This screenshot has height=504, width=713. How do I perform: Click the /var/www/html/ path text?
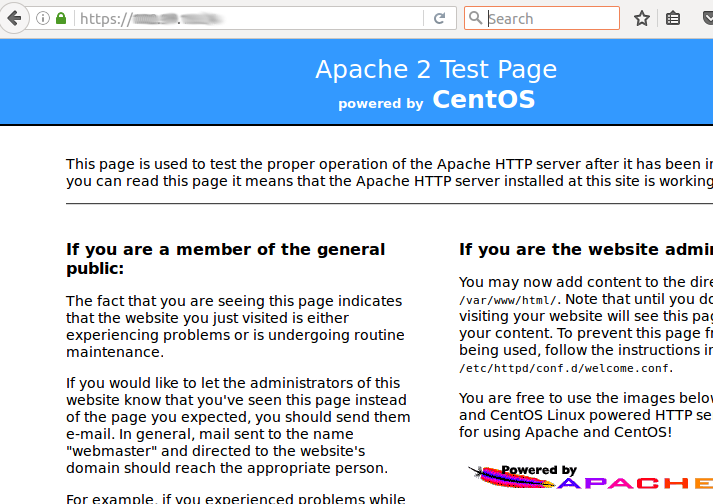point(508,300)
